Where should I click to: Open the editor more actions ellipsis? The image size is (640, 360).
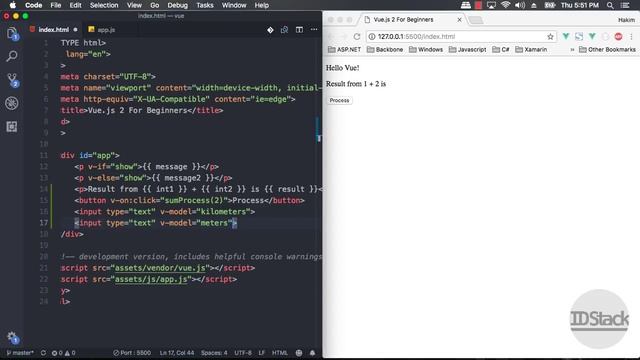tap(314, 30)
